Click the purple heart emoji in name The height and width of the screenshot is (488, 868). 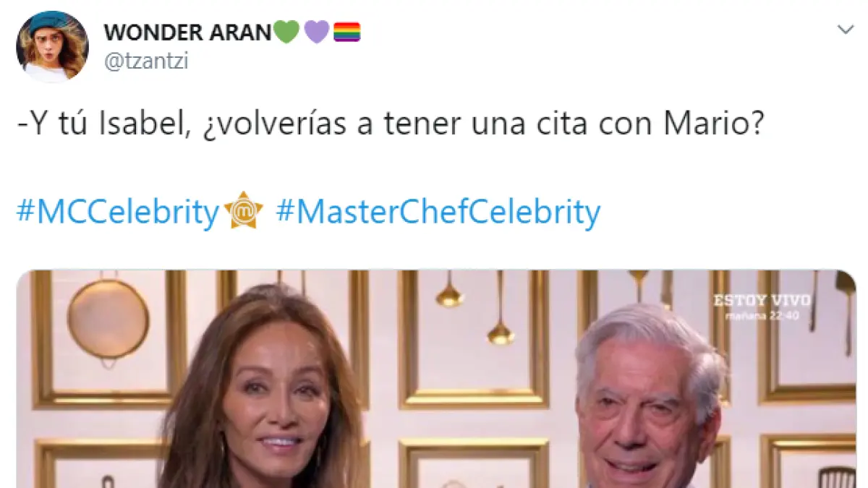click(317, 32)
